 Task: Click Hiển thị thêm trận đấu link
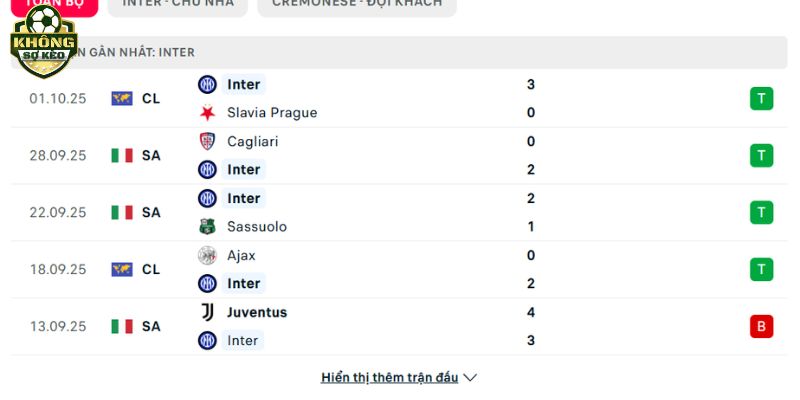pyautogui.click(x=389, y=378)
